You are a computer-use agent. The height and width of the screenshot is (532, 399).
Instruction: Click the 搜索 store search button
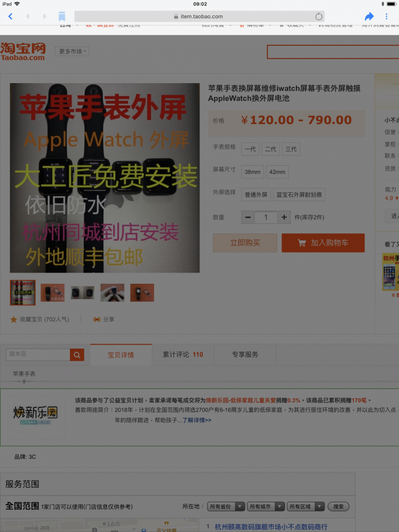click(x=338, y=507)
